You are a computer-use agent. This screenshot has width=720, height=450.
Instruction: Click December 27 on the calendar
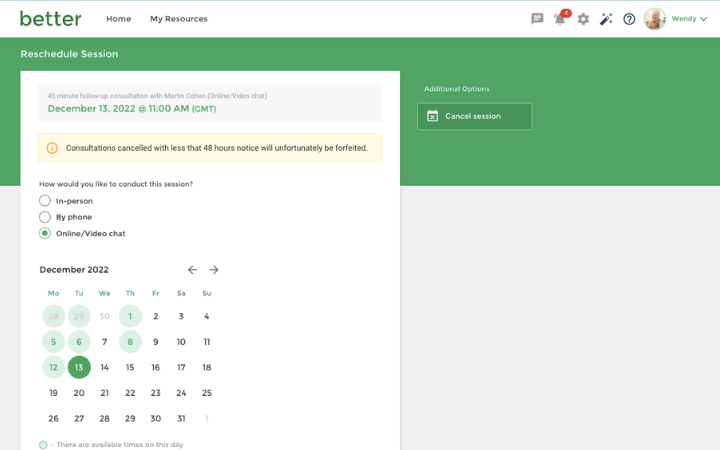[79, 418]
